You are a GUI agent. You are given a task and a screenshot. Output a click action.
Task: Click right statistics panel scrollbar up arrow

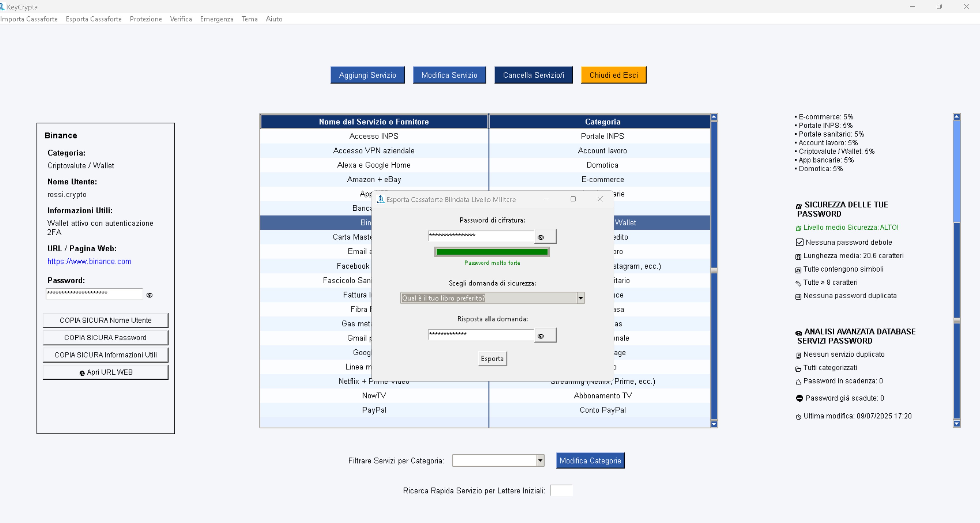click(x=957, y=117)
